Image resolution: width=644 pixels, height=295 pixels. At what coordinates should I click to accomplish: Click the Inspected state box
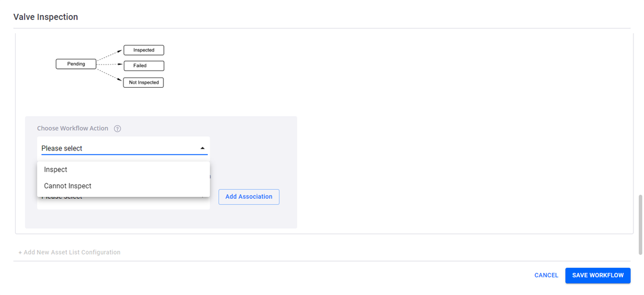click(x=144, y=50)
